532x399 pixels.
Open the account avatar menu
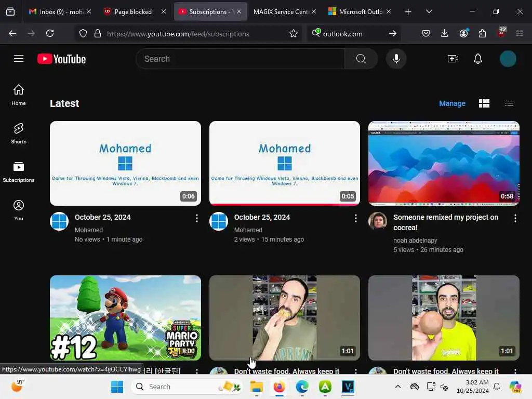click(x=508, y=59)
